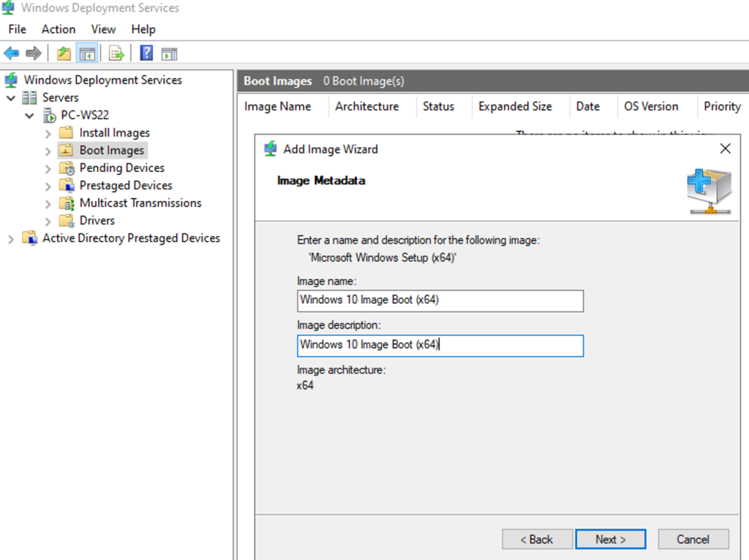Click the Up One Level folder icon

click(64, 53)
